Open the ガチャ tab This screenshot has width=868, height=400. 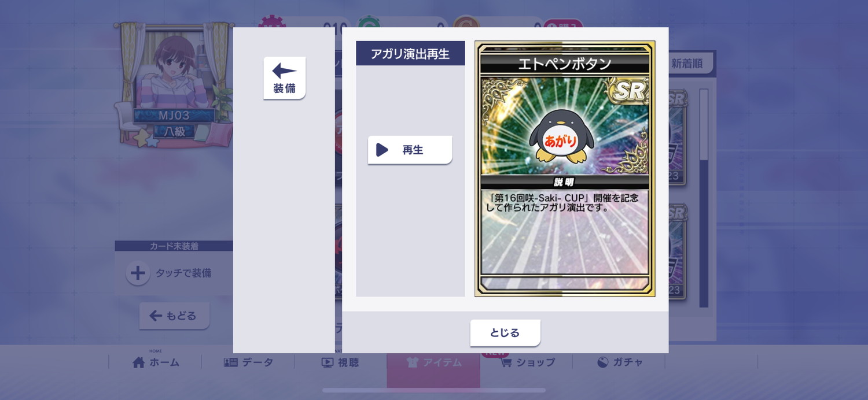(619, 362)
